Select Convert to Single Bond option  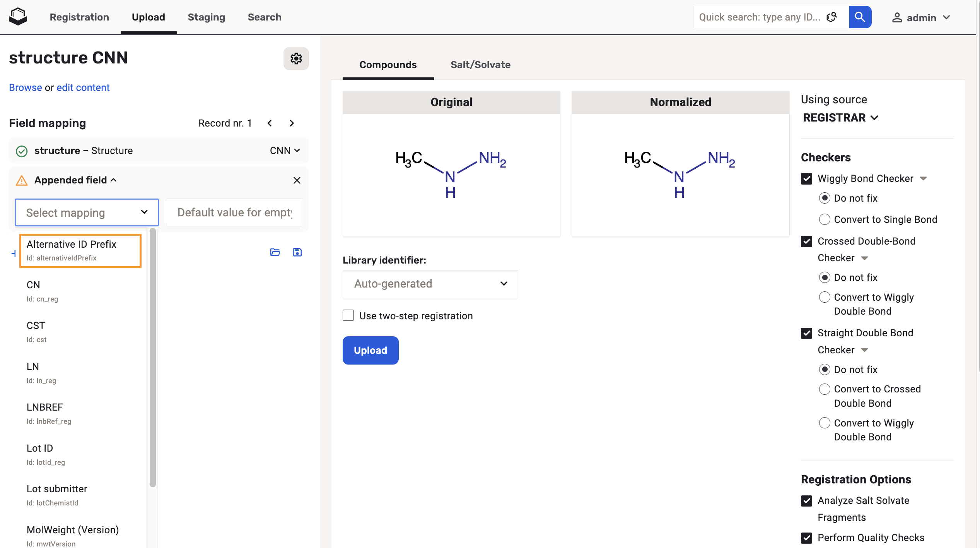point(825,219)
